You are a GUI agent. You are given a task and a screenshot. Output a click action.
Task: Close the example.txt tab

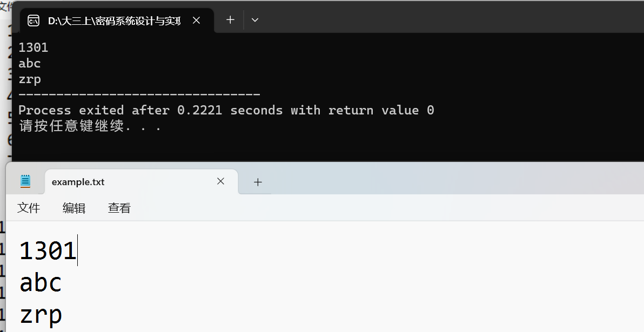[220, 181]
